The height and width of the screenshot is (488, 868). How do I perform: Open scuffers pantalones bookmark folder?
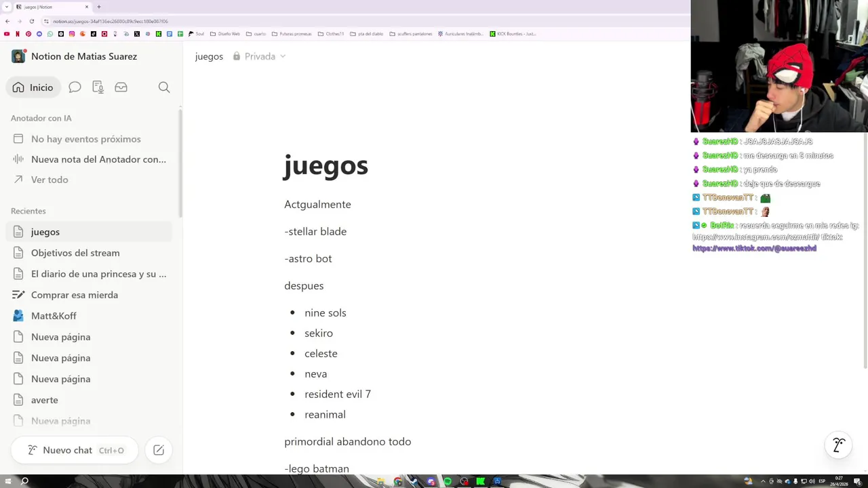point(411,34)
